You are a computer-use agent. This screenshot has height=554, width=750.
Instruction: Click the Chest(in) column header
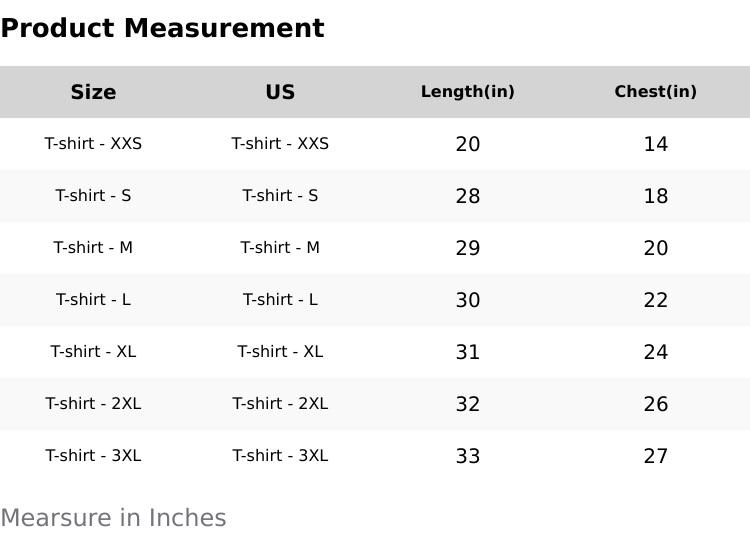(x=655, y=92)
